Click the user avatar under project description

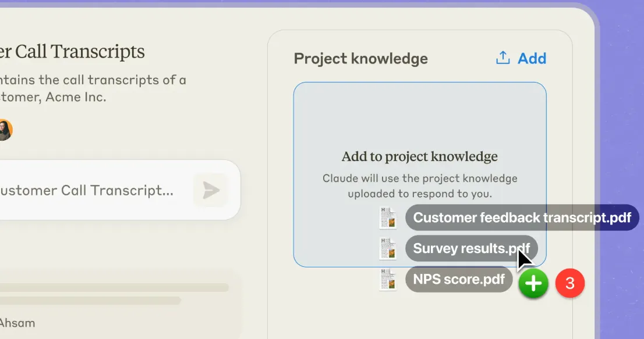click(6, 130)
